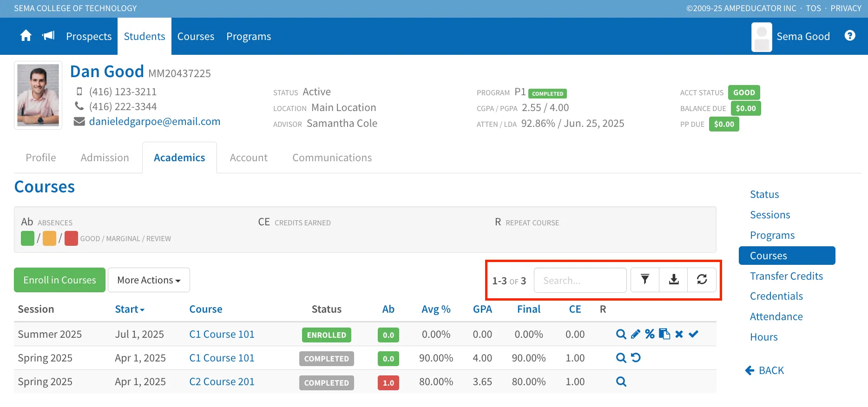Click the percent icon in Summer 2025 row
Screen dimensions: 868x407
point(650,334)
